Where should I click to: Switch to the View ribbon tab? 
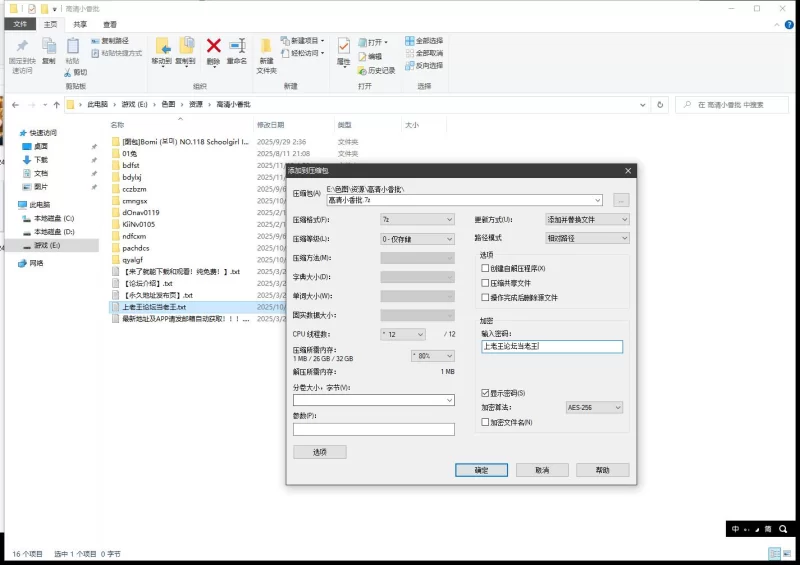(109, 24)
